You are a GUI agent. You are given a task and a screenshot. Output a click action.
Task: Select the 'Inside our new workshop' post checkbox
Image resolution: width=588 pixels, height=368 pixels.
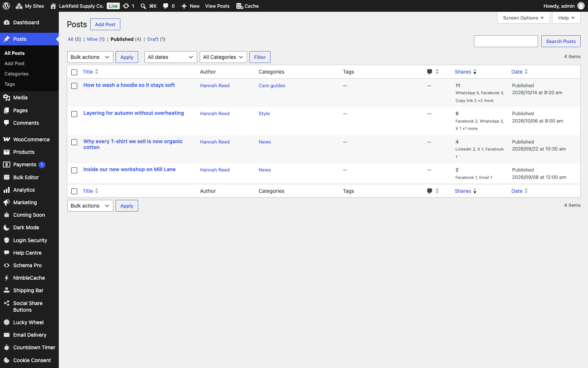click(x=74, y=170)
